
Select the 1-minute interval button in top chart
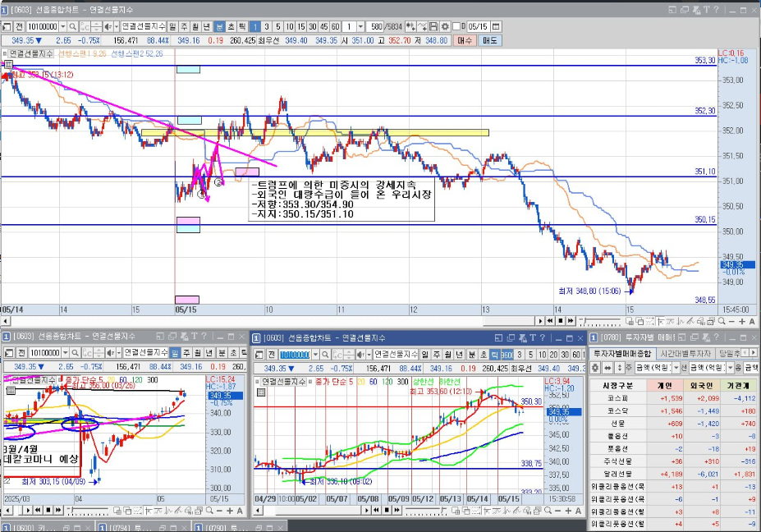tap(255, 27)
